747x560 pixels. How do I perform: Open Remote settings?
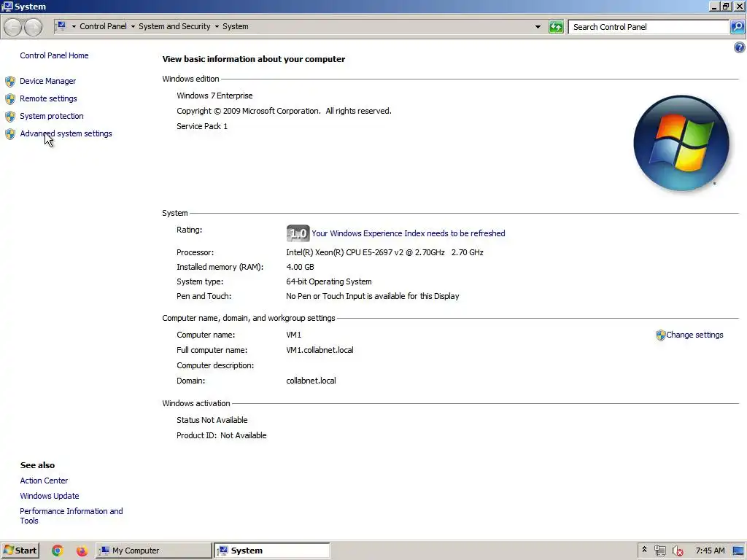click(48, 98)
